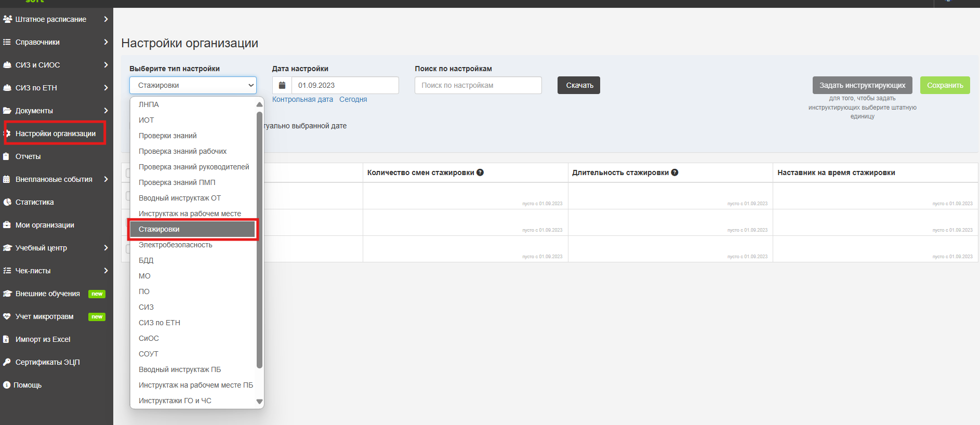
Task: Click the Сохранить button
Action: (x=945, y=85)
